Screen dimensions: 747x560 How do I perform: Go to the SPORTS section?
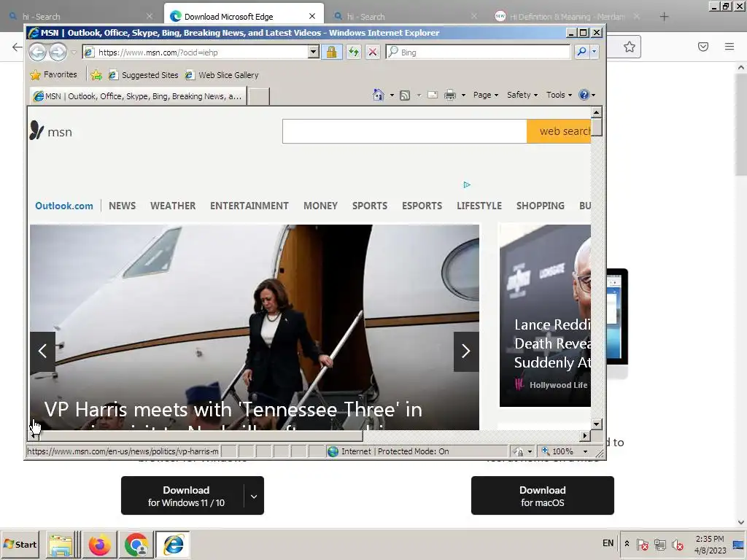370,206
